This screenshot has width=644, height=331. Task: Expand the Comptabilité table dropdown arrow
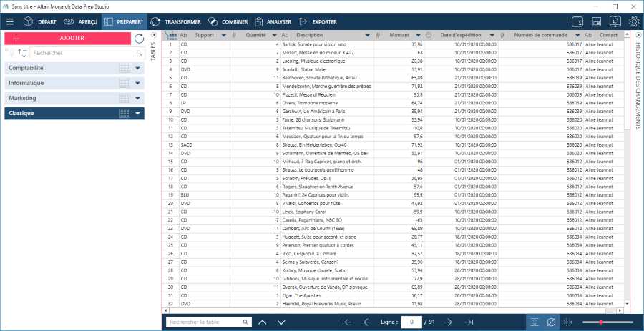(137, 68)
